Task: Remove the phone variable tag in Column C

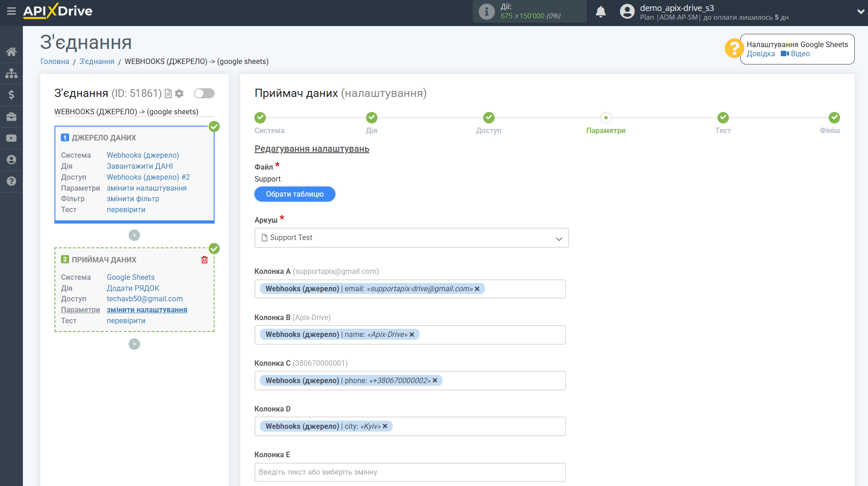Action: point(435,380)
